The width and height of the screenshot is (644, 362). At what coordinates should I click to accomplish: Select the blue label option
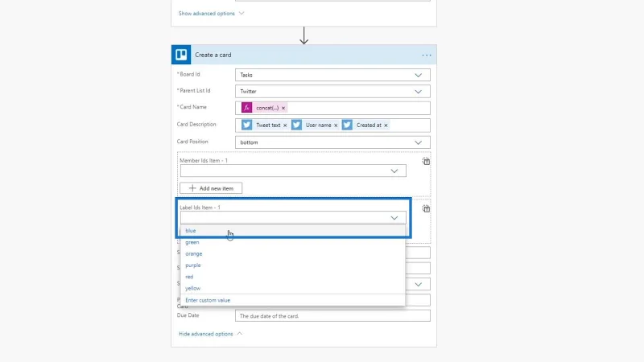point(293,231)
